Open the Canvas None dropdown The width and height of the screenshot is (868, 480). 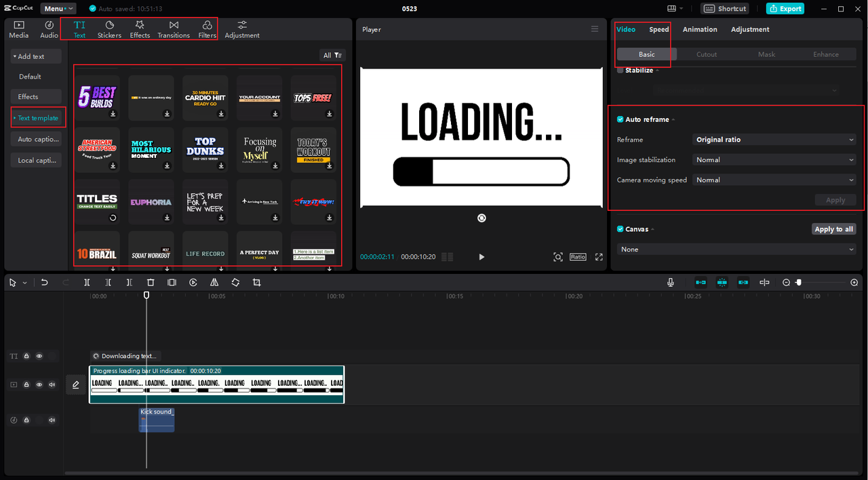pos(736,249)
